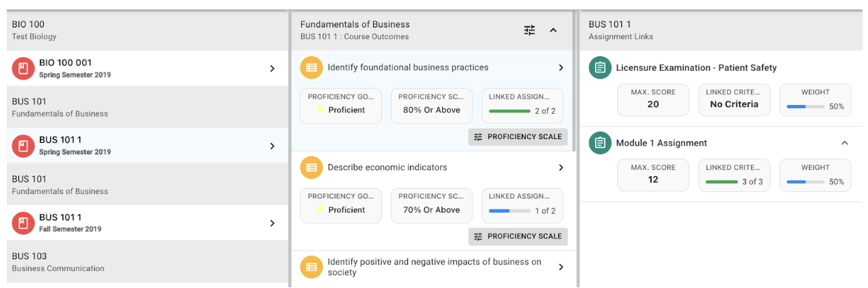Click Linked Assignments 1 of 2 progress card
868x288 pixels.
tap(522, 205)
